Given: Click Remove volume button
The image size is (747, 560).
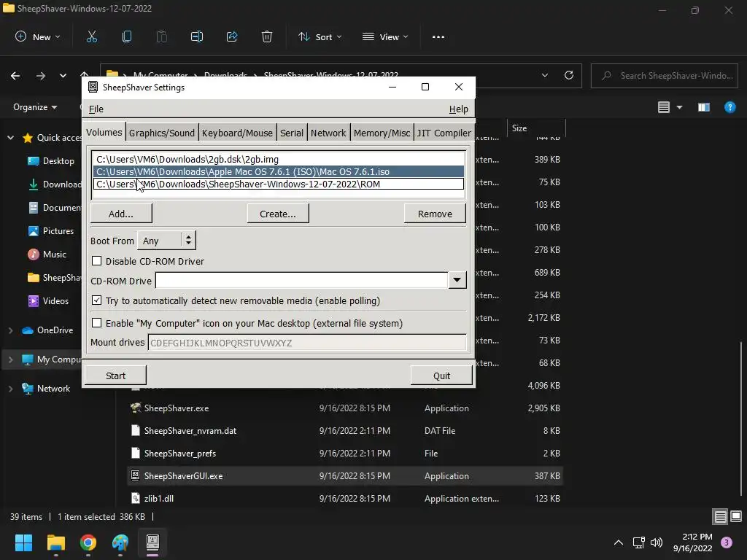Looking at the screenshot, I should 435,214.
